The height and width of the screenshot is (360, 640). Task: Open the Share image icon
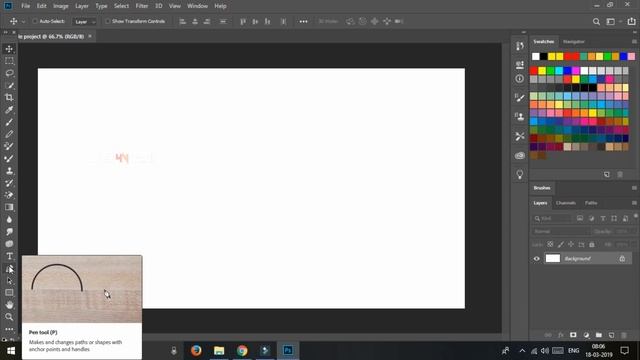coord(631,21)
